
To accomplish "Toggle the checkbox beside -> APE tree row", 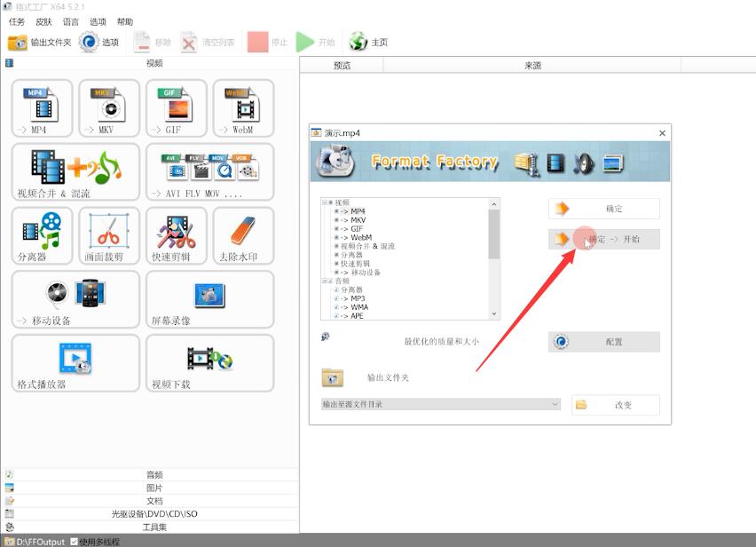I will (x=336, y=316).
